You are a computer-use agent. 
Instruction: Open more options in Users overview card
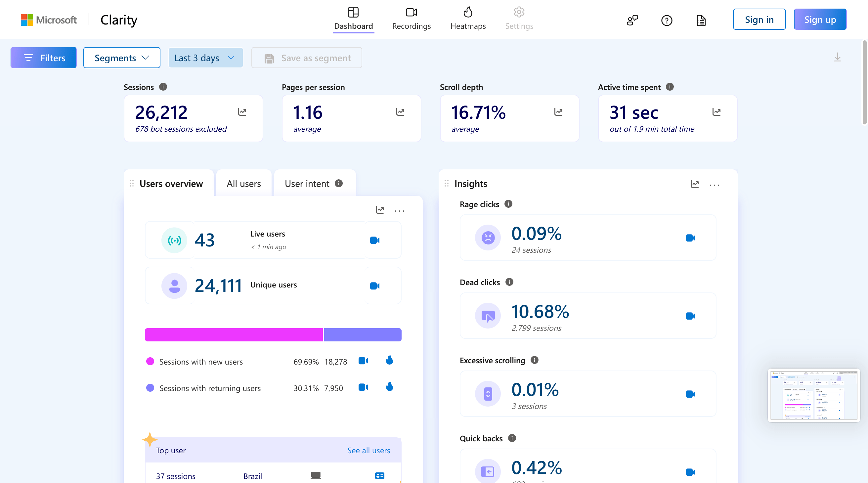pos(400,211)
